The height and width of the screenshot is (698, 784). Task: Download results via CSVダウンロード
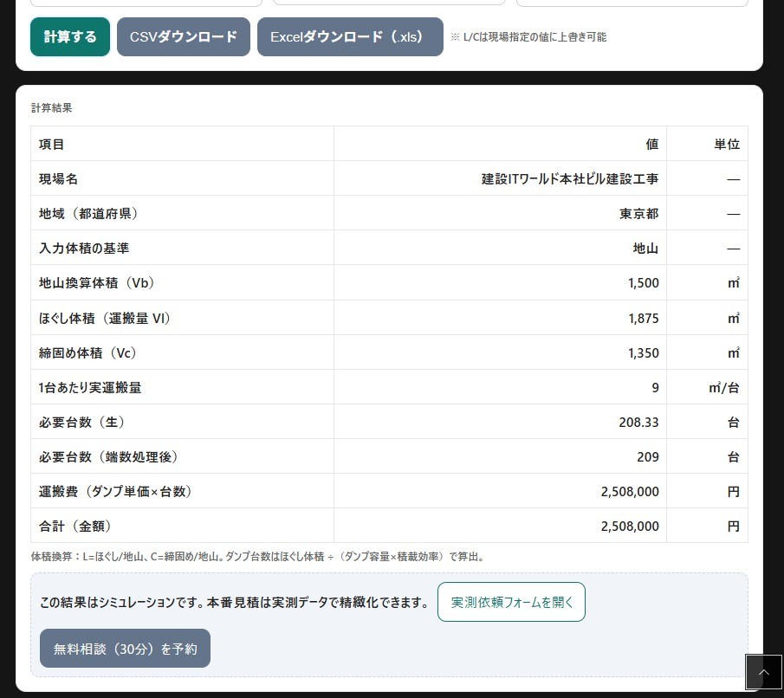[184, 37]
